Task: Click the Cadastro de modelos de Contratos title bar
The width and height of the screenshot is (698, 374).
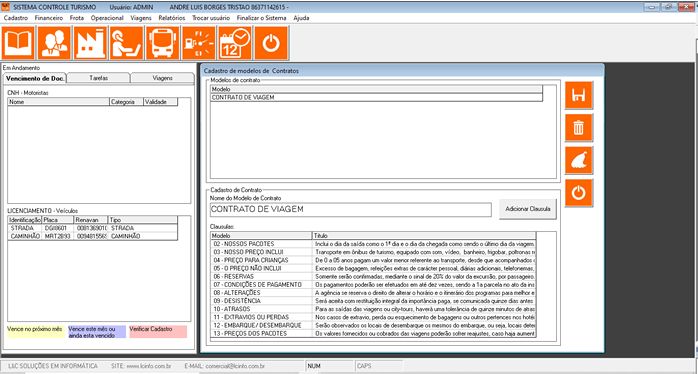Action: (402, 71)
